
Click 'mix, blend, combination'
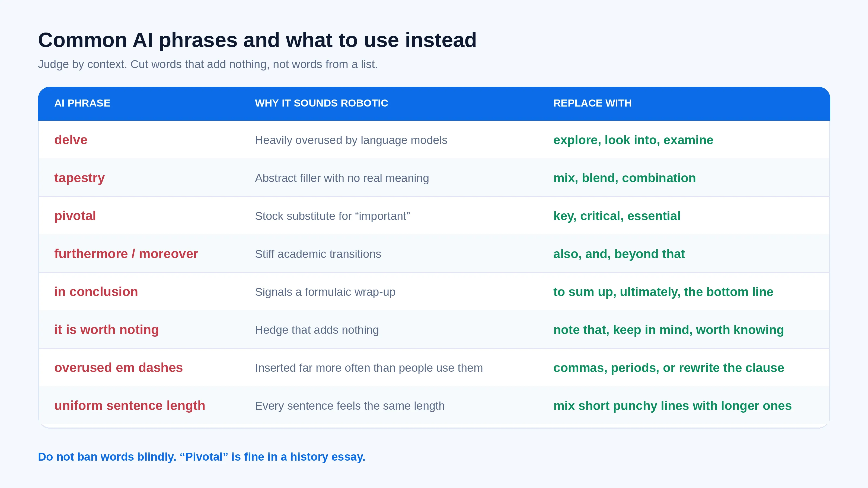click(x=624, y=178)
